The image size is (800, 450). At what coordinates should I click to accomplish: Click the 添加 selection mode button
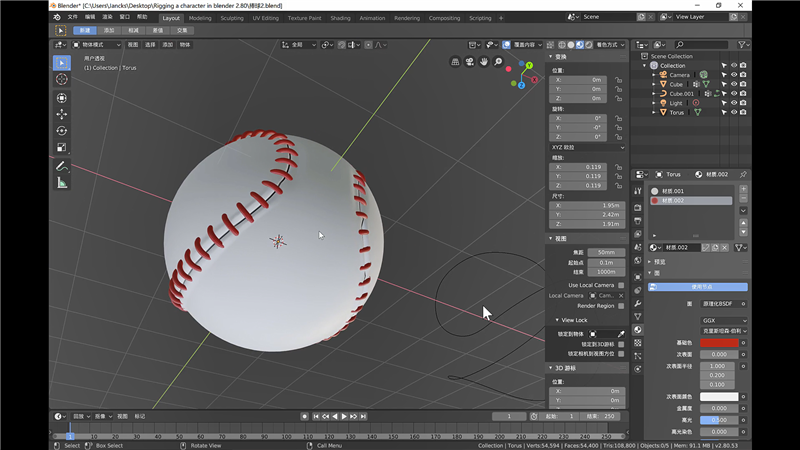pyautogui.click(x=109, y=31)
